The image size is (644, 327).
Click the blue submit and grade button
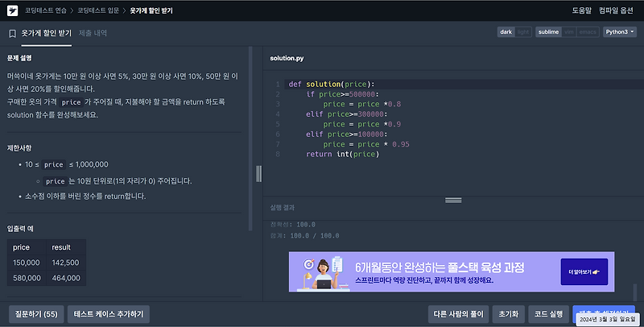point(603,314)
